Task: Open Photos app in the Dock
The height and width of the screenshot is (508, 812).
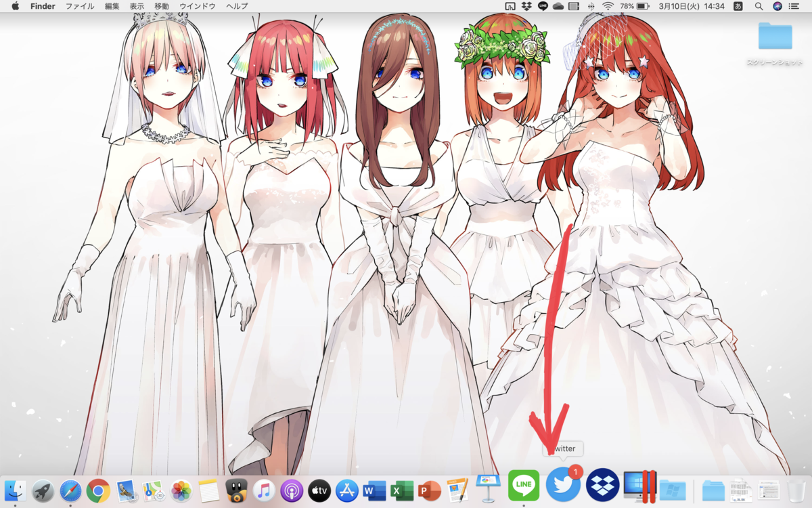Action: (181, 490)
